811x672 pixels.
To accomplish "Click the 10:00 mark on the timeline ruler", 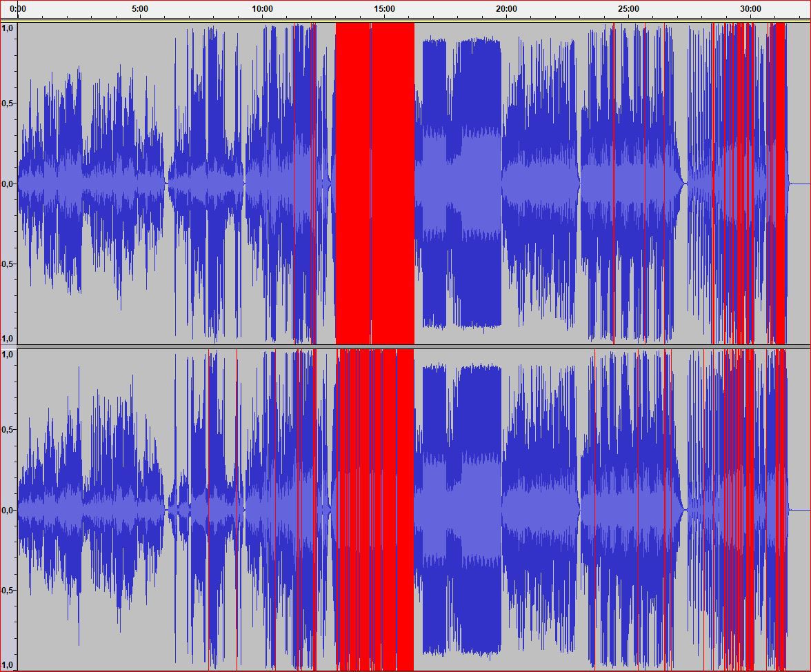I will [x=262, y=9].
